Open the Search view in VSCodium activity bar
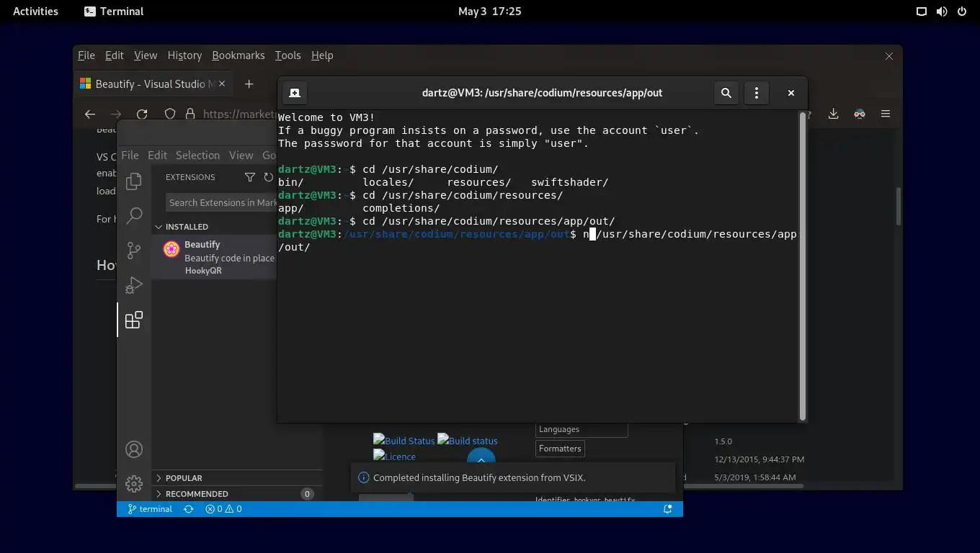The image size is (980, 553). click(x=134, y=215)
